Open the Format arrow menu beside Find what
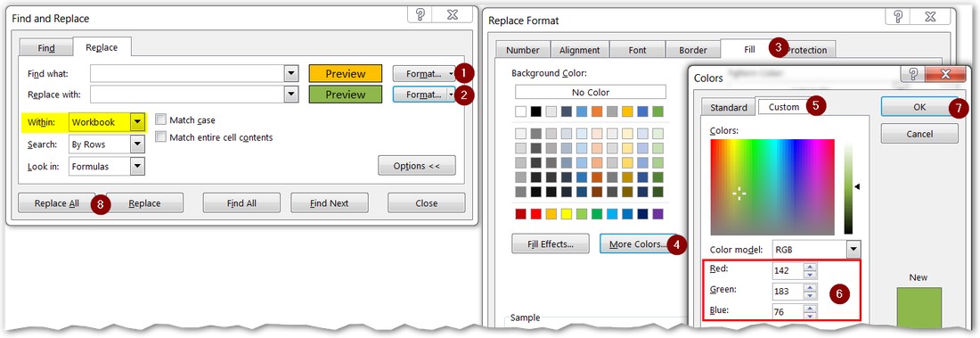The width and height of the screenshot is (980, 338). pos(452,74)
